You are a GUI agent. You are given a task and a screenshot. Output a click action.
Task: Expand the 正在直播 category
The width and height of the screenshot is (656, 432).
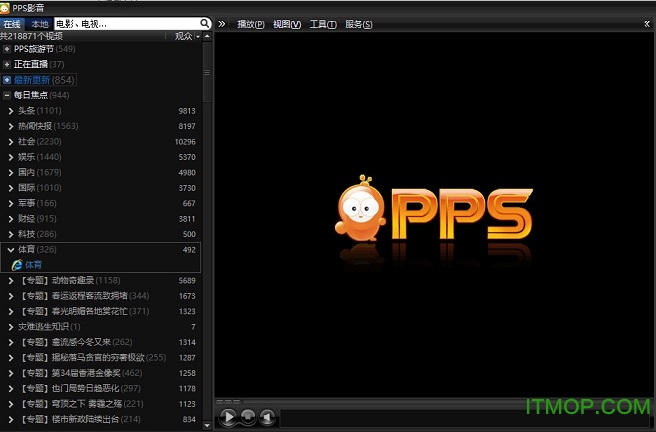[x=7, y=64]
